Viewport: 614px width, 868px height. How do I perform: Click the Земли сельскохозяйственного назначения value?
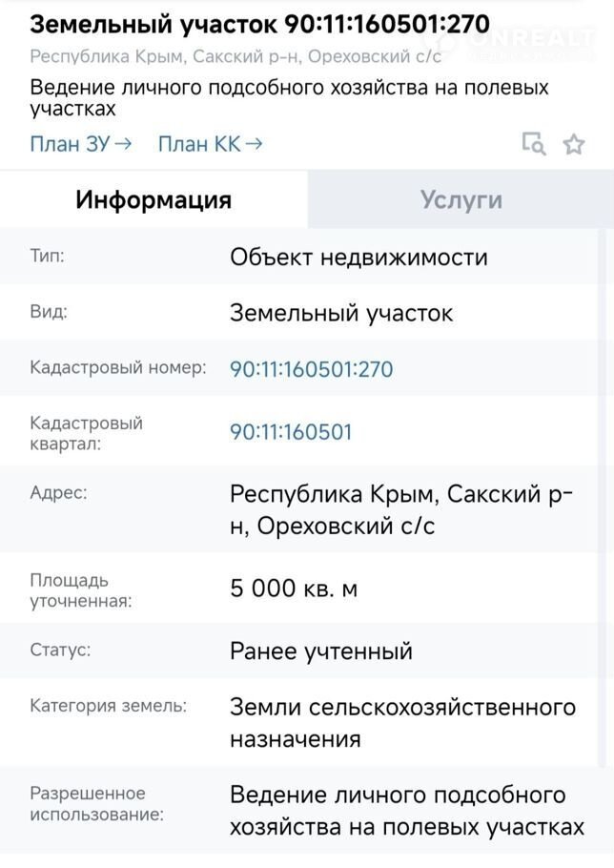402,723
